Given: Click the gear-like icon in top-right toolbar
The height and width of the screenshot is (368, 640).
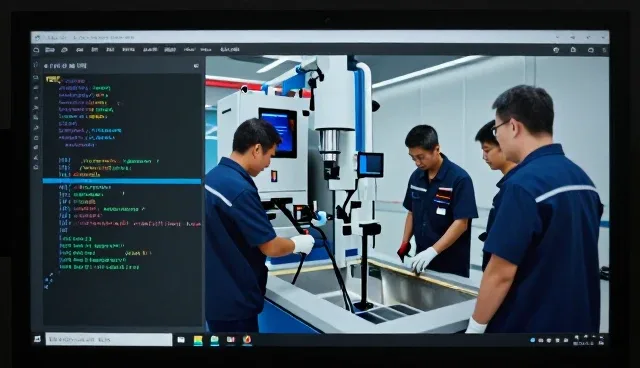Looking at the screenshot, I should (x=556, y=50).
